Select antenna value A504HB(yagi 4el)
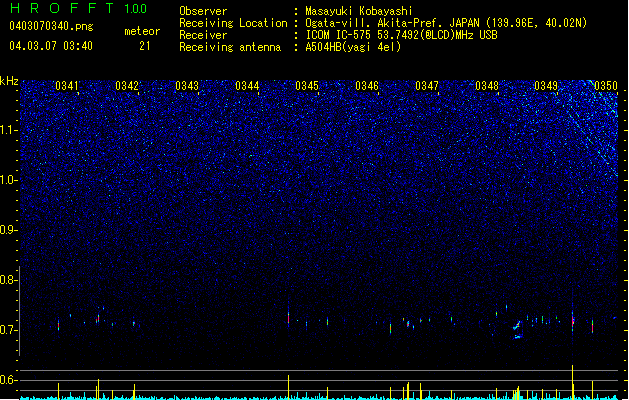This screenshot has width=629, height=400. 353,47
